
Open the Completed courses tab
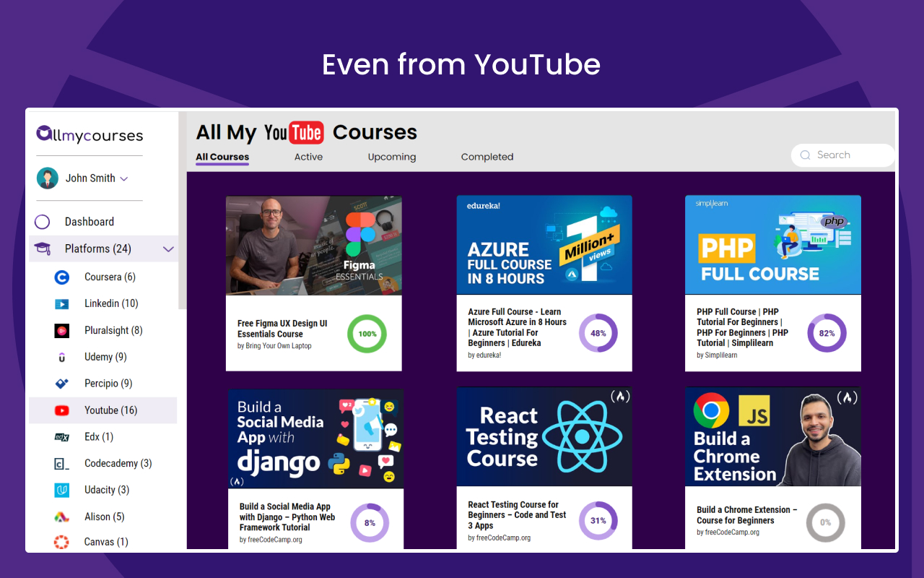tap(487, 157)
